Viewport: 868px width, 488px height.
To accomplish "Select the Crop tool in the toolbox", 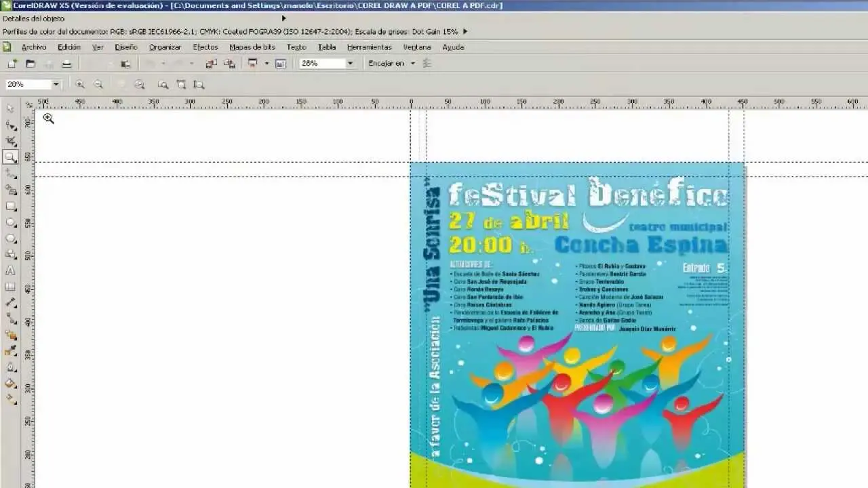I will [x=10, y=141].
